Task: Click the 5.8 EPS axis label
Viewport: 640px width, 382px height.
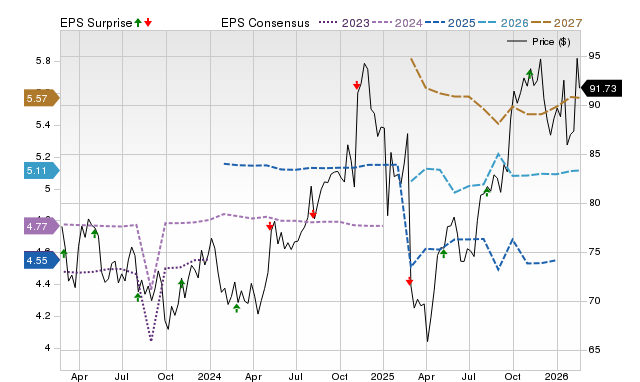Action: coord(43,61)
